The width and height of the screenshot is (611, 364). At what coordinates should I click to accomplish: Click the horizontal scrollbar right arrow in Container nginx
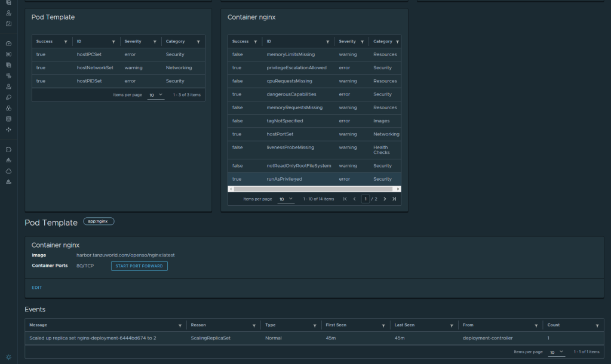click(x=398, y=189)
